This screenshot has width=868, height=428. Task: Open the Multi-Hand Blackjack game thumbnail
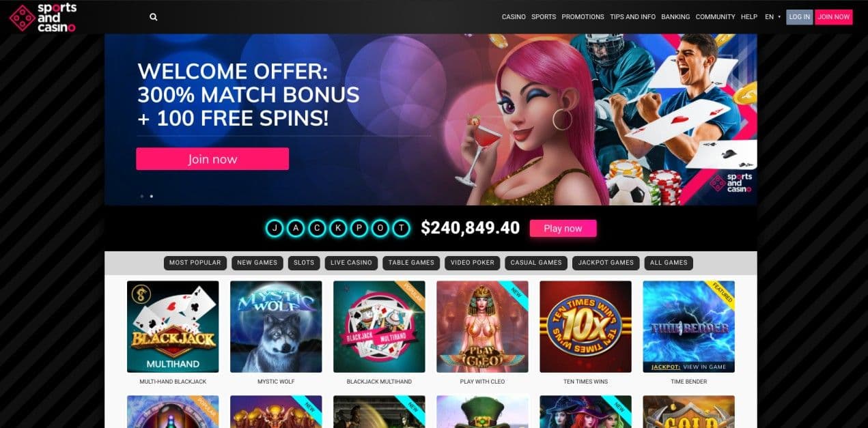pyautogui.click(x=173, y=326)
